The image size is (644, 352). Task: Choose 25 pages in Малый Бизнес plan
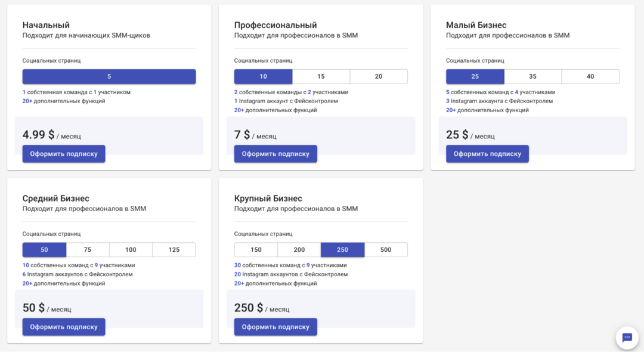[475, 76]
